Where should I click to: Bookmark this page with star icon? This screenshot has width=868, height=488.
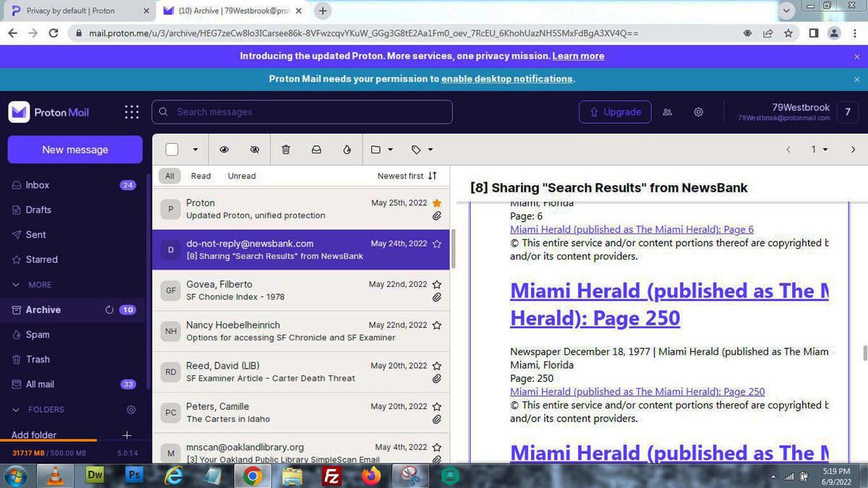788,33
